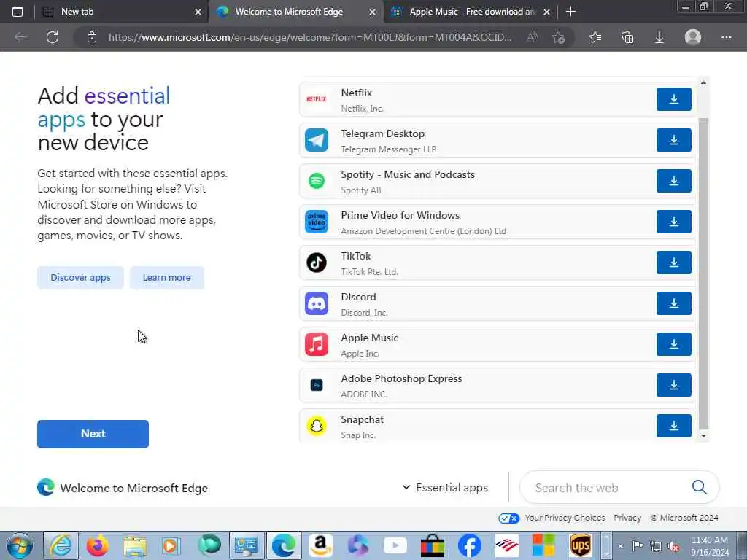The image size is (747, 560).
Task: Download Telegram Desktop via its download button
Action: (673, 140)
